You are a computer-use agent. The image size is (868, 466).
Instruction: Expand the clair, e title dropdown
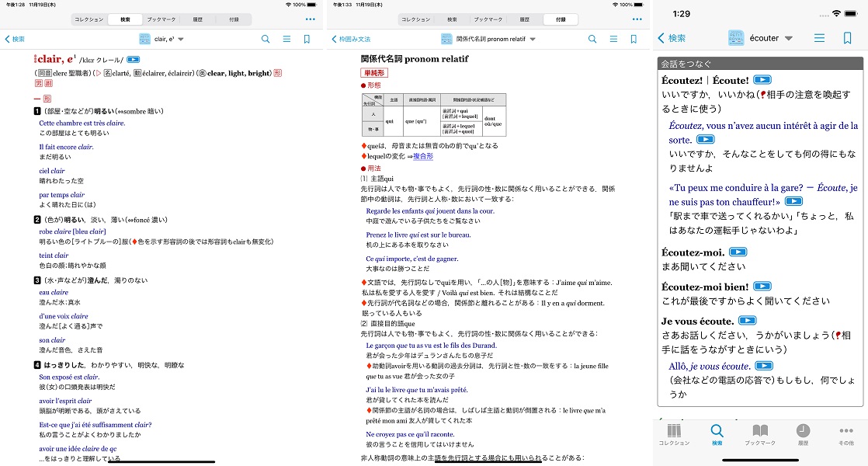click(x=181, y=39)
